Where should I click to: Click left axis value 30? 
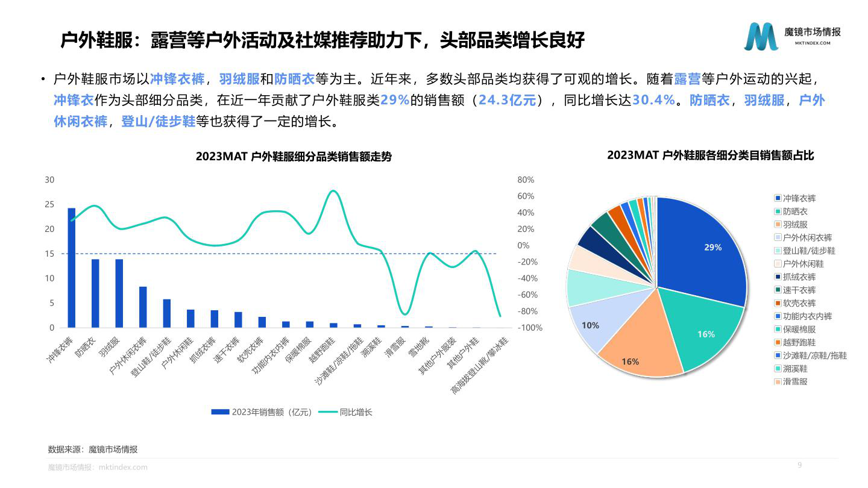pyautogui.click(x=49, y=180)
